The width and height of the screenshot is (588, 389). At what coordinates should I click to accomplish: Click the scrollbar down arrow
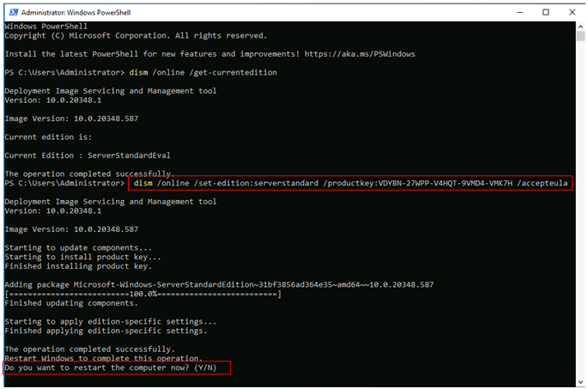(581, 382)
